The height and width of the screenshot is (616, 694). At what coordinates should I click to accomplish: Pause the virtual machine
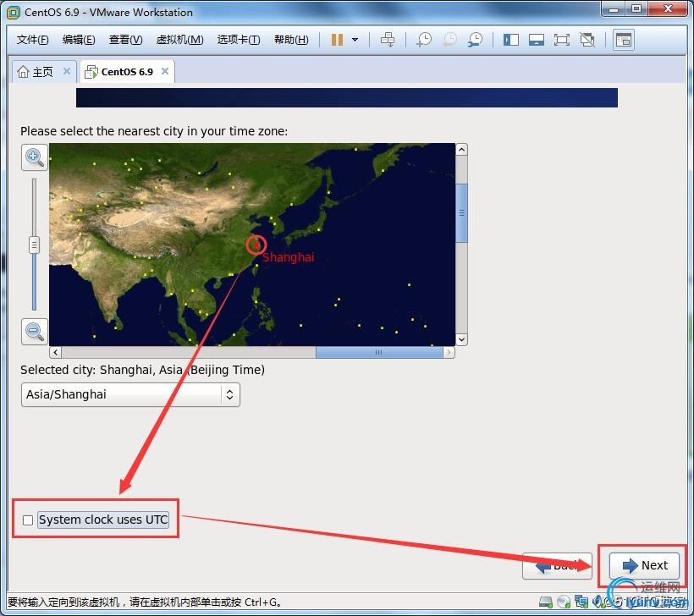[x=337, y=40]
